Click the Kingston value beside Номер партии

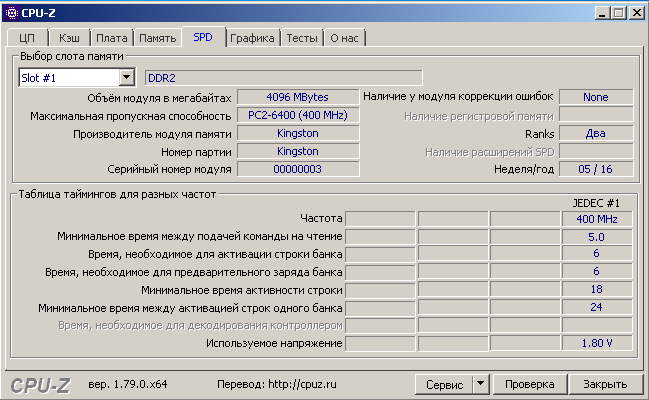coord(298,151)
